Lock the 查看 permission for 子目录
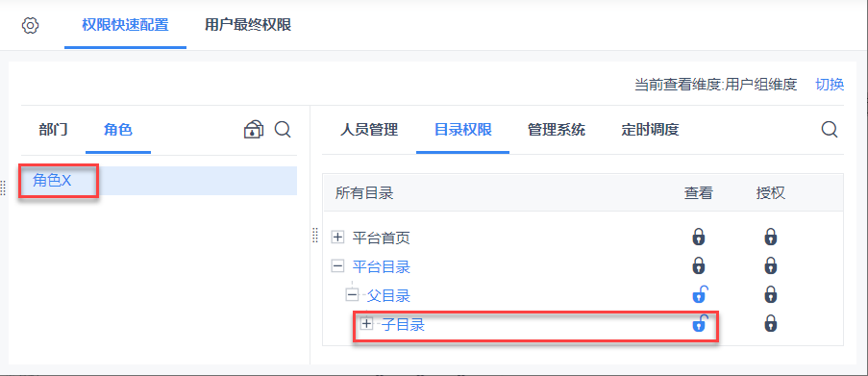This screenshot has width=868, height=376. pos(701,323)
